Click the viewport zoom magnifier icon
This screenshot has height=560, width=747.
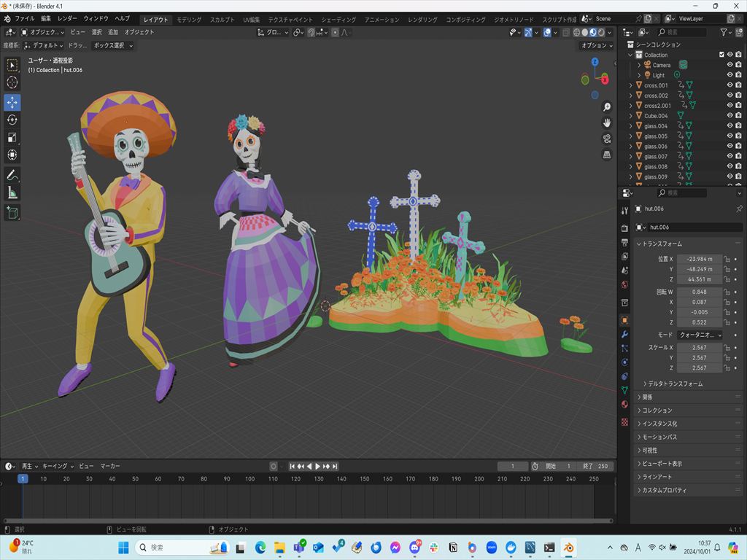point(606,107)
